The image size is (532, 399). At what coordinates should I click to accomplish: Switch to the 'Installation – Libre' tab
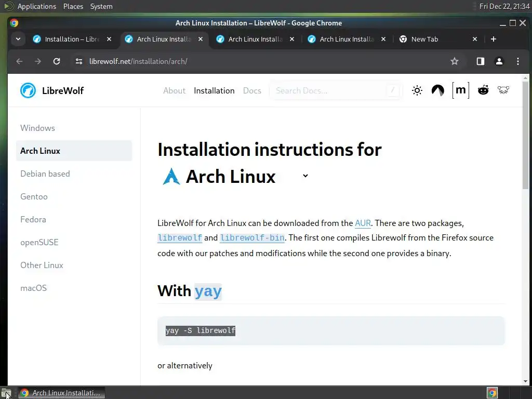coord(72,39)
